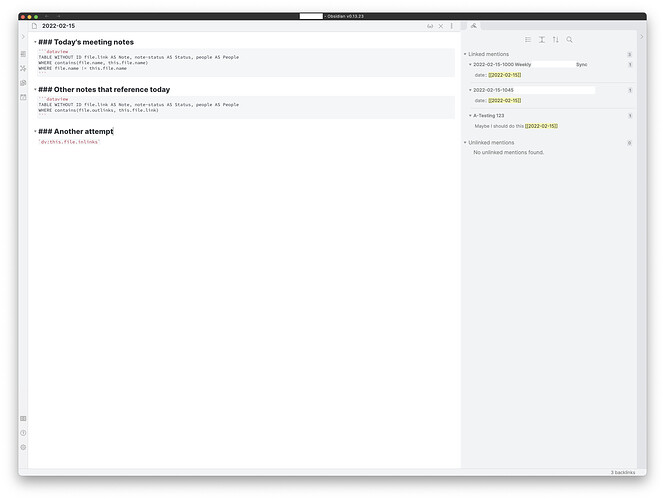Show search filter in backlinks pane
Screen dimensions: 665x500
pos(570,39)
